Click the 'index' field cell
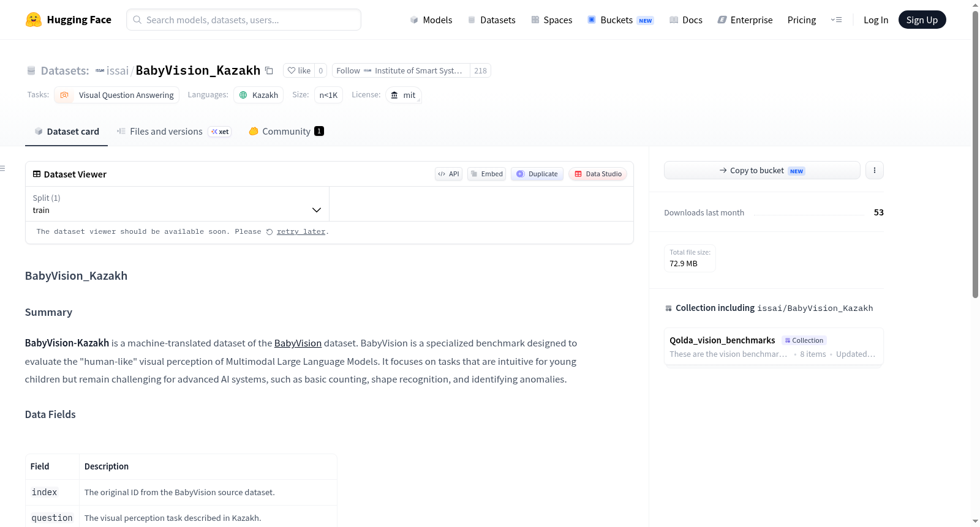Screen dimensions: 980x527 52,492
